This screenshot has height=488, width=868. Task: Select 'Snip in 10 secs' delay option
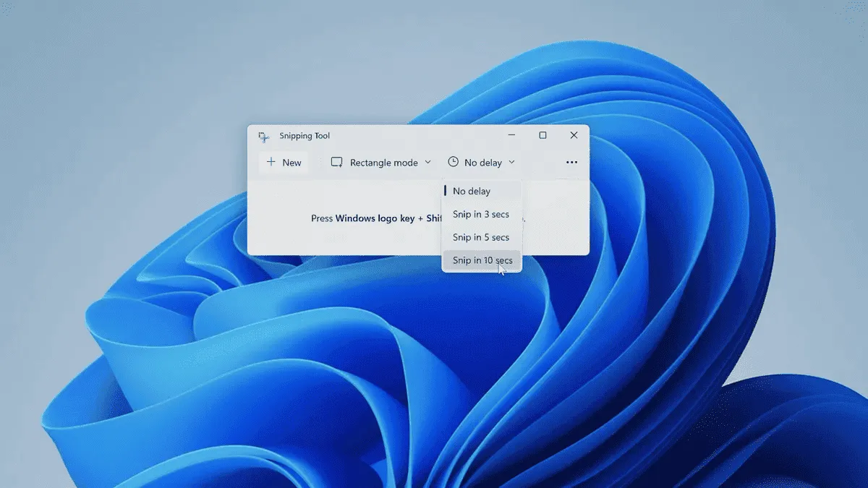tap(481, 260)
